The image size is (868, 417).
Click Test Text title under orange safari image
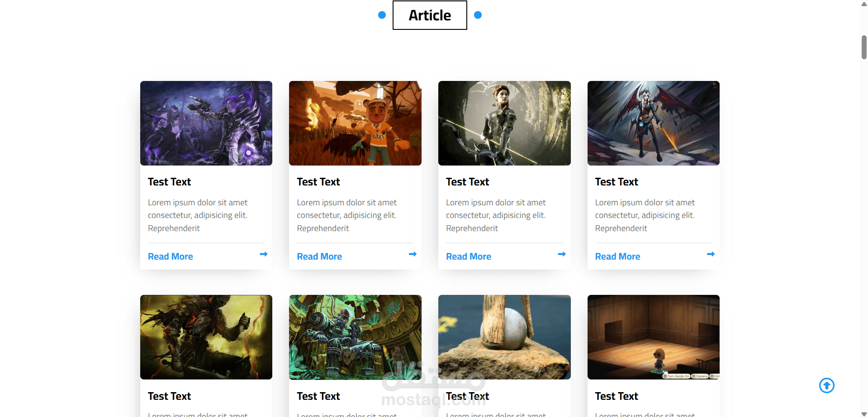pyautogui.click(x=318, y=182)
